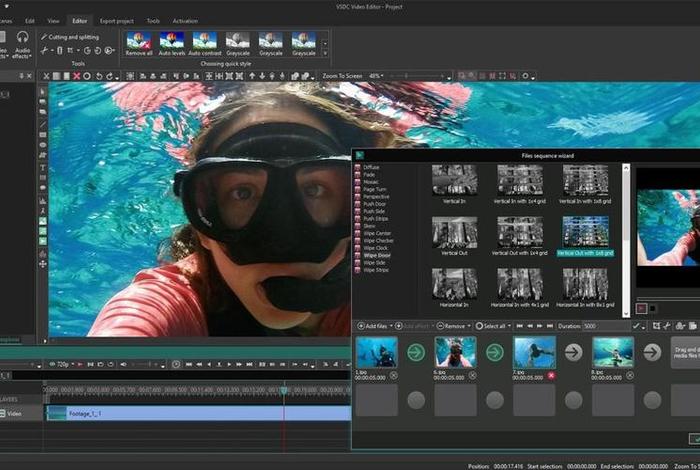Viewport: 700px width, 470px height.
Task: Click the undo arrow in toolbar
Action: pos(99,76)
